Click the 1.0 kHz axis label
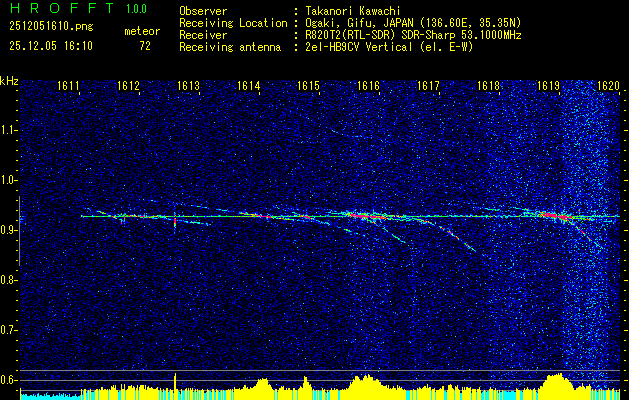 (x=8, y=181)
